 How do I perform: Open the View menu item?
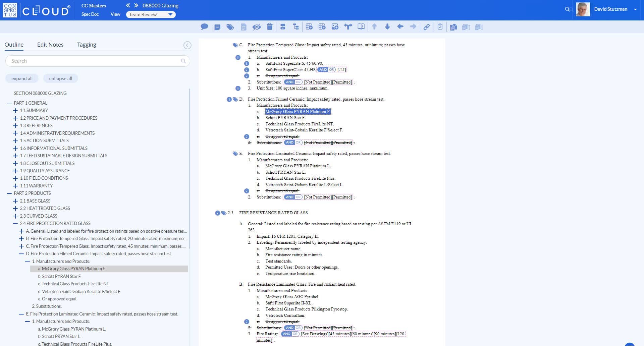point(115,14)
